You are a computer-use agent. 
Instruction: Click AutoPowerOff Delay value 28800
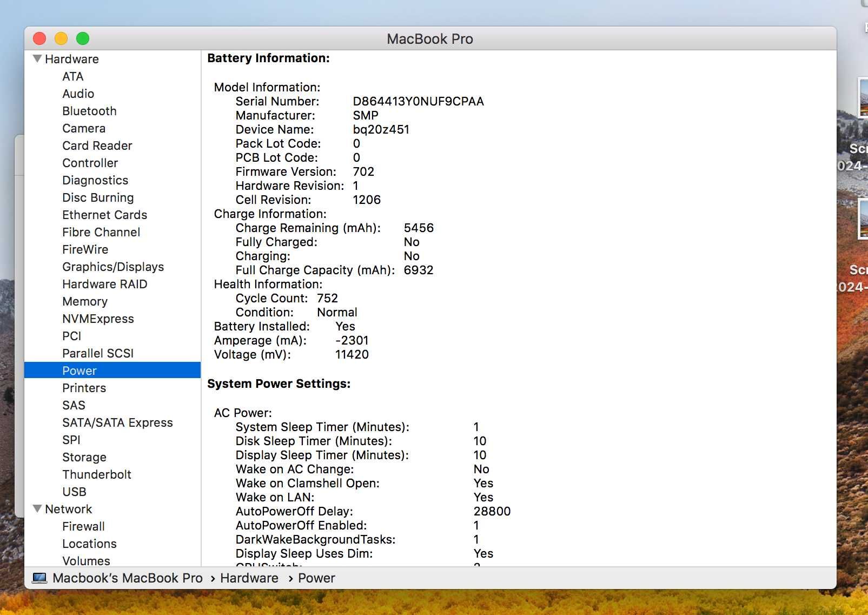[x=492, y=511]
